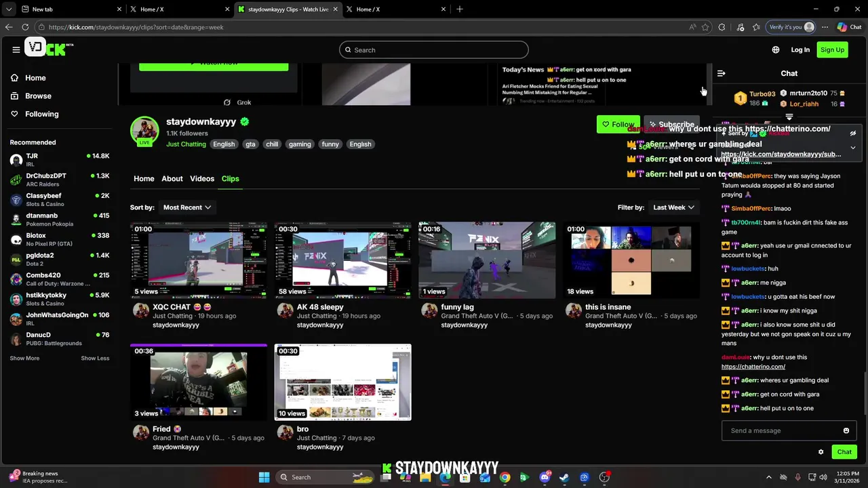Hide the pinned chat message icon

(x=853, y=134)
